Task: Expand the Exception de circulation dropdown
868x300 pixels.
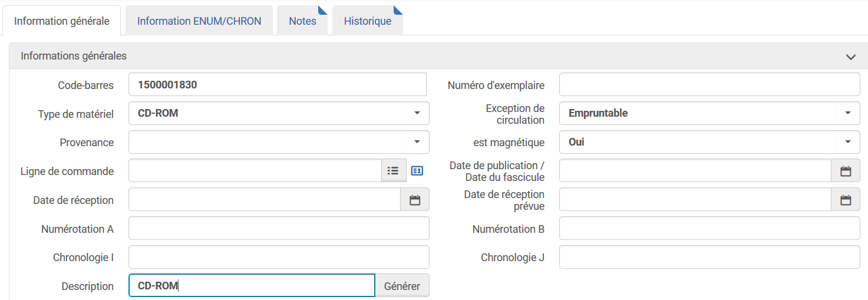Action: pos(847,113)
